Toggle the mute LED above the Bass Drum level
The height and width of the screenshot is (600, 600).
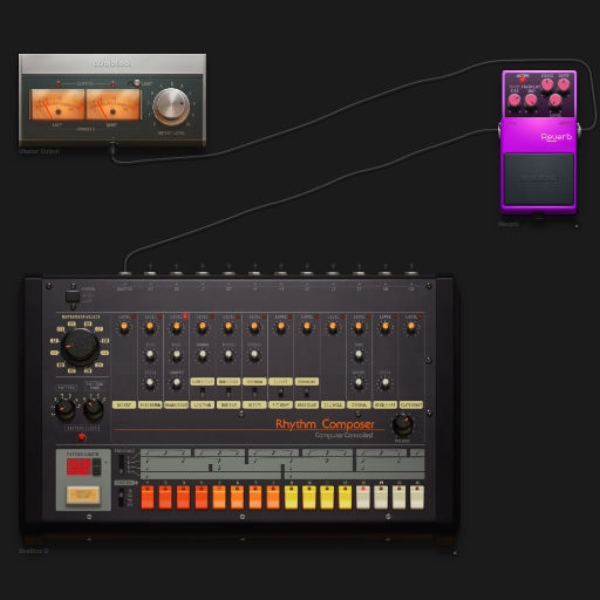tap(160, 316)
